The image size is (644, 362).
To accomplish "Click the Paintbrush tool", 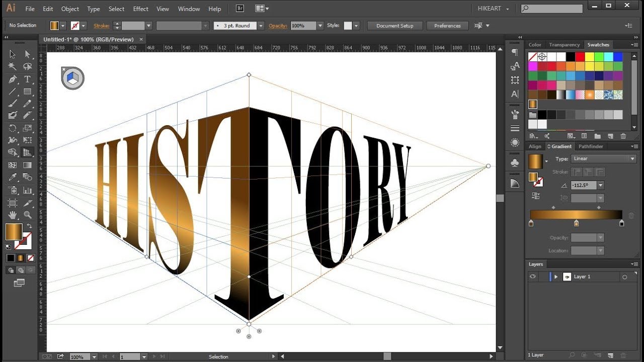I will pos(13,104).
